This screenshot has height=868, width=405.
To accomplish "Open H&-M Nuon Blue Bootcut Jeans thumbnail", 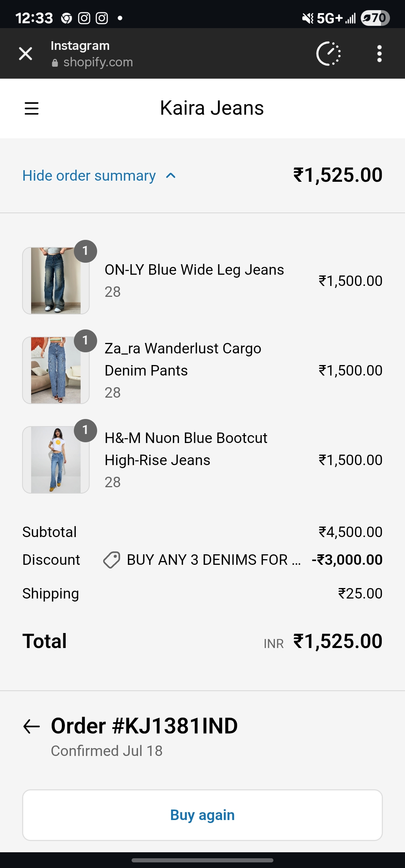I will coord(56,460).
